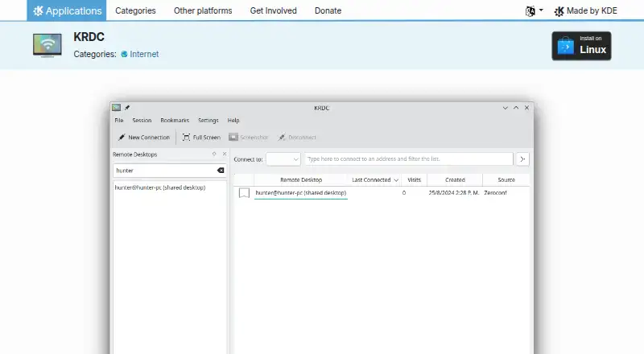Click the Zeroconf source cell
Screen dimensions: 644x354
point(495,192)
